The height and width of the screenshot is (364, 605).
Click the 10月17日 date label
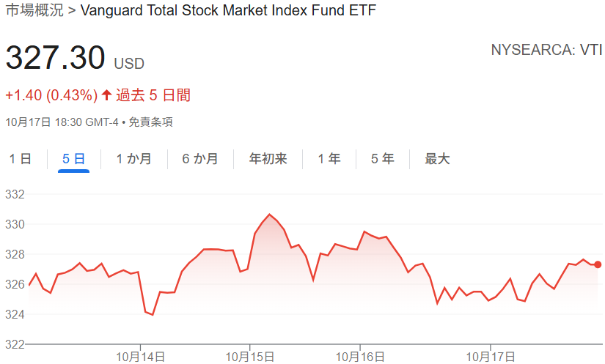click(491, 357)
